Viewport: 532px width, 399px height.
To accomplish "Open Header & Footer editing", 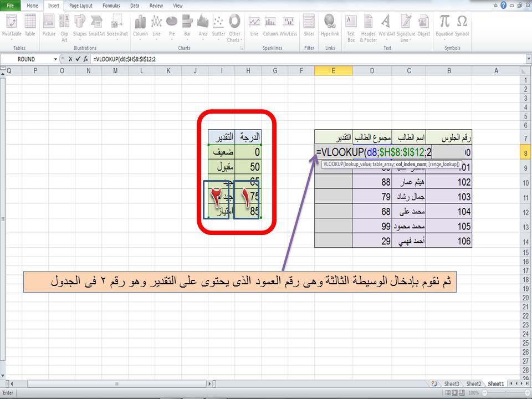I will click(x=368, y=28).
